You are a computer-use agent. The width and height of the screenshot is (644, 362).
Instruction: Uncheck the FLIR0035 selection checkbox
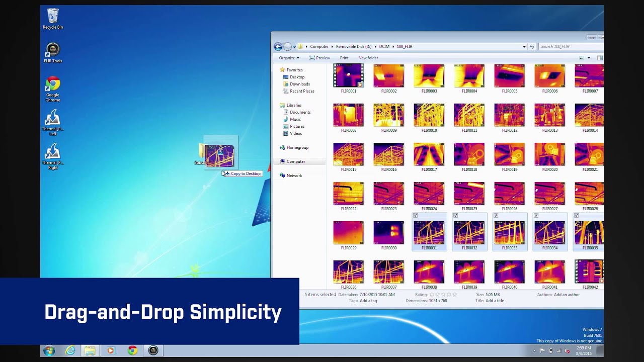[x=576, y=216]
